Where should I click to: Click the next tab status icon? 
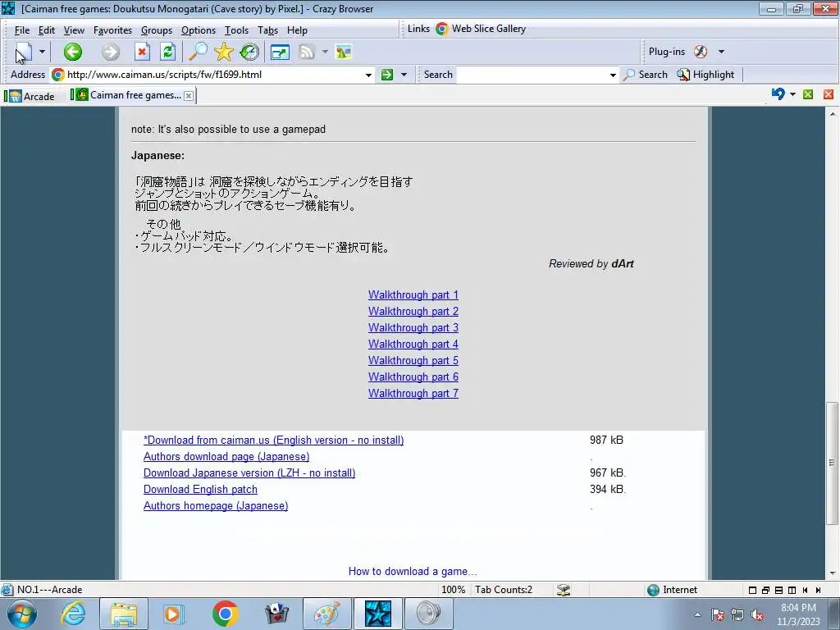coord(818,590)
